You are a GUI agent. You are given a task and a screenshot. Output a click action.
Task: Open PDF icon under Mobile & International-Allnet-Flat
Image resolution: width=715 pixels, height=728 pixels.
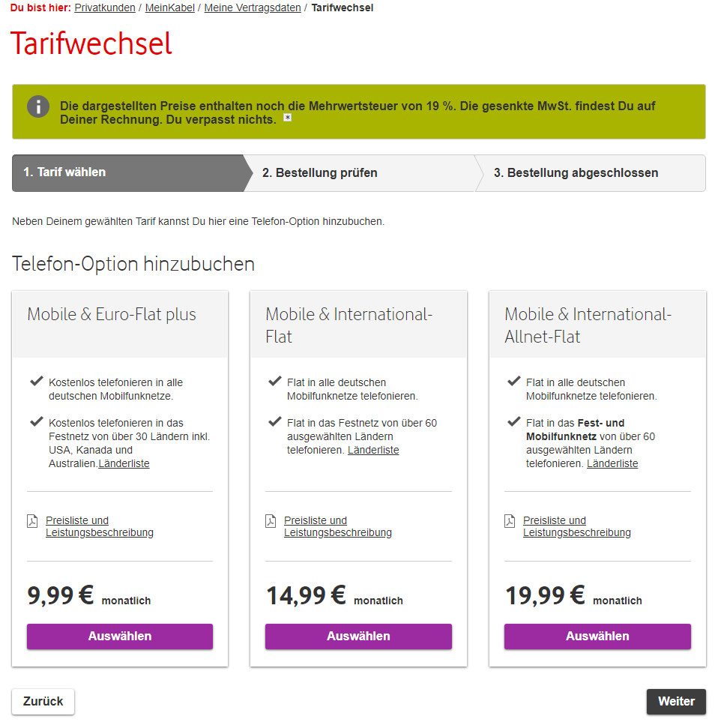click(x=510, y=521)
